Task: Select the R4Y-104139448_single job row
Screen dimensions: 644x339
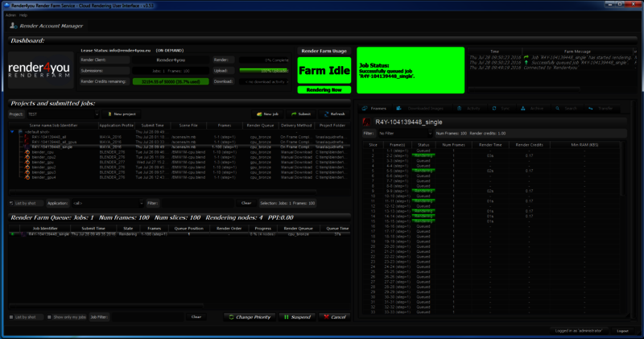Action: coord(48,147)
